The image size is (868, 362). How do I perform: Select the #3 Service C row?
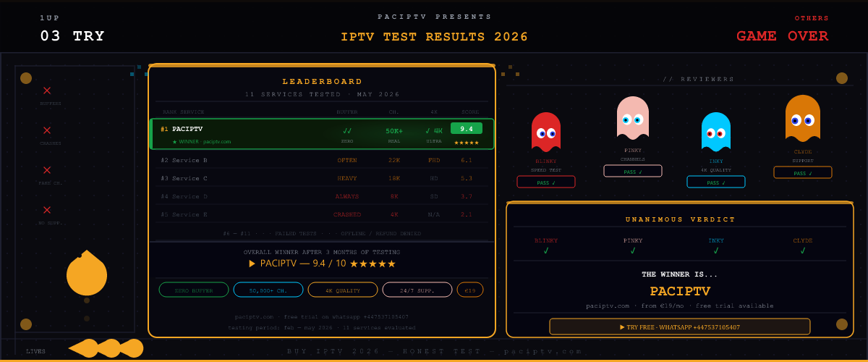click(x=322, y=178)
